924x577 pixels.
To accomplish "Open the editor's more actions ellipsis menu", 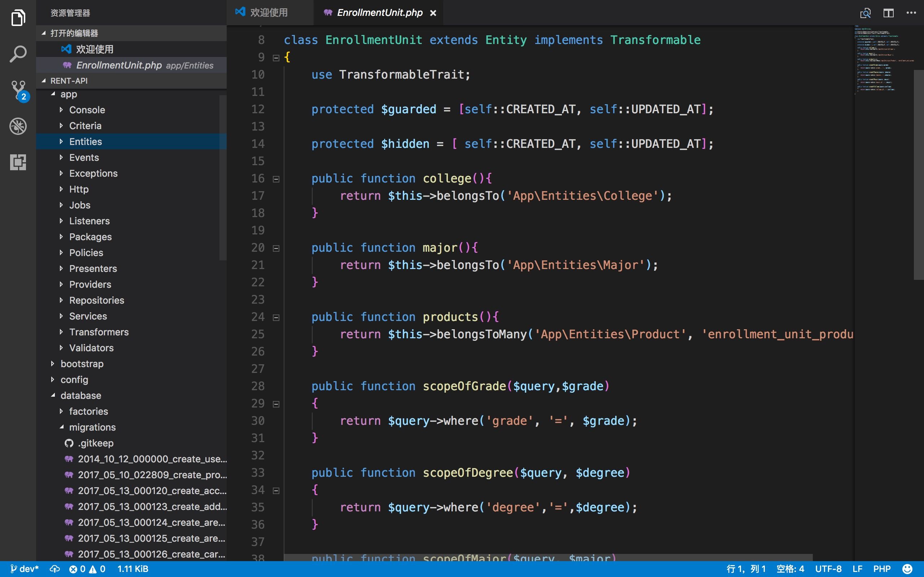I will [x=911, y=13].
